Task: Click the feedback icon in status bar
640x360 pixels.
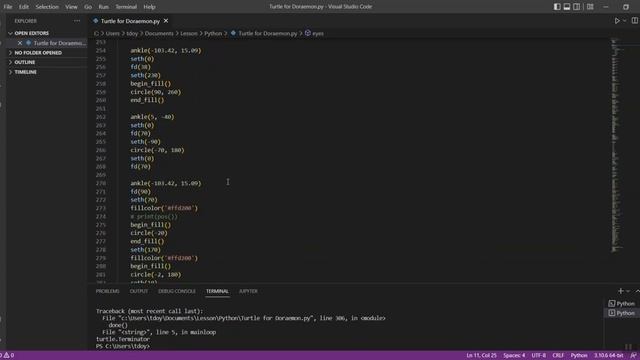Action: tap(633, 356)
